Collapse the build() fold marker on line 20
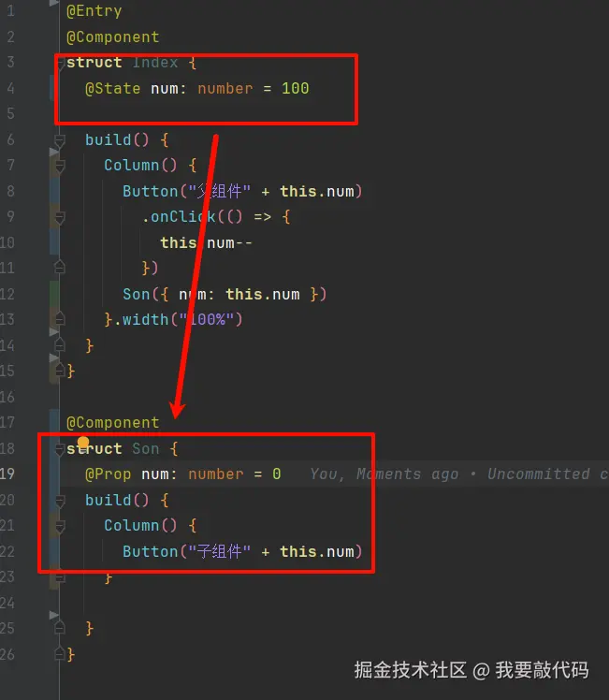The height and width of the screenshot is (700, 609). 59,501
